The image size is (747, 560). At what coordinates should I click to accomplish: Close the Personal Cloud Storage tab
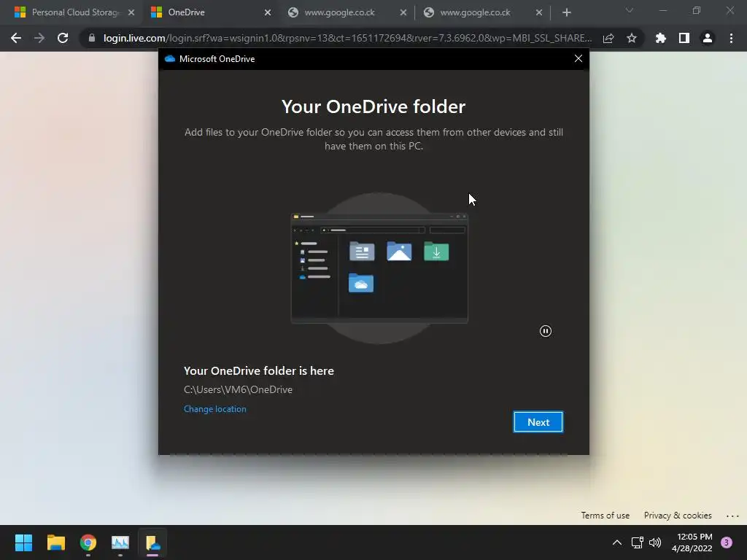pos(131,12)
